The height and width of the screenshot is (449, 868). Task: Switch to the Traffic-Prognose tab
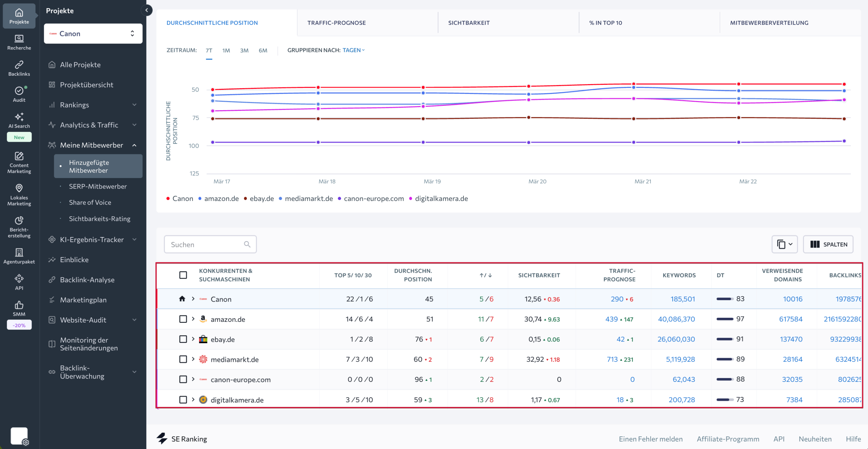[x=336, y=22]
